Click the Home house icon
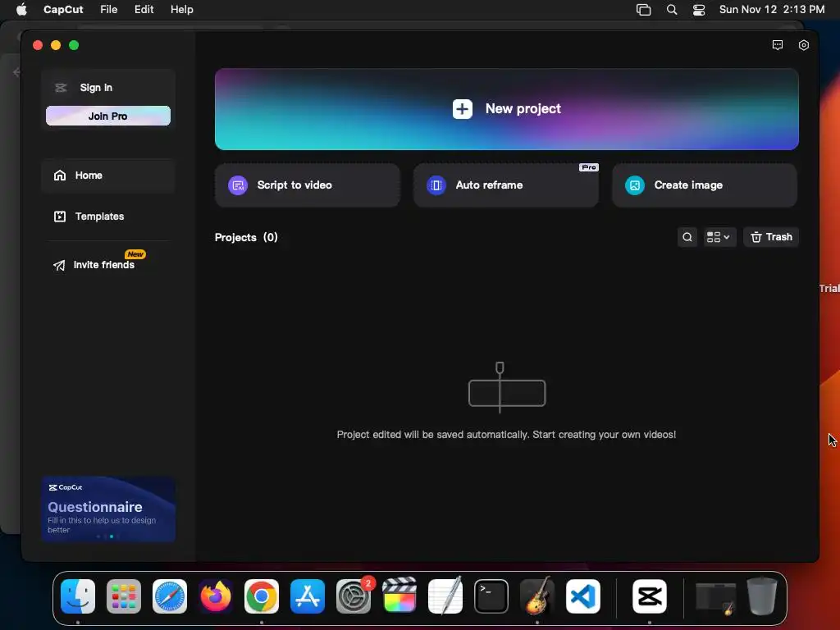This screenshot has height=630, width=840. tap(60, 176)
